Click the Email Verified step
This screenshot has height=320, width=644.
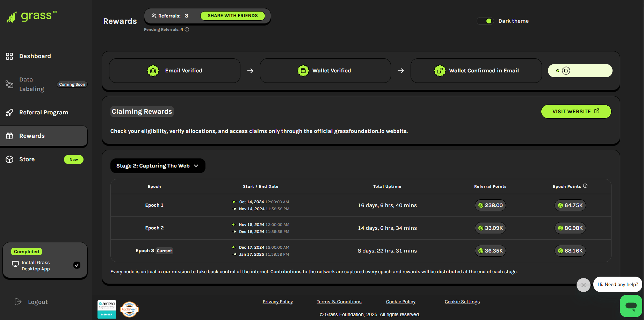tap(175, 71)
